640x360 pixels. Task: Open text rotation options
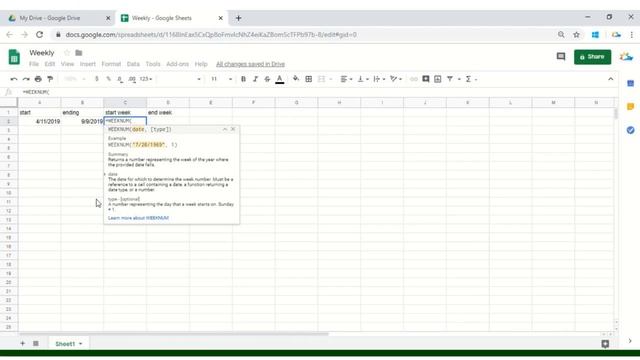[396, 79]
